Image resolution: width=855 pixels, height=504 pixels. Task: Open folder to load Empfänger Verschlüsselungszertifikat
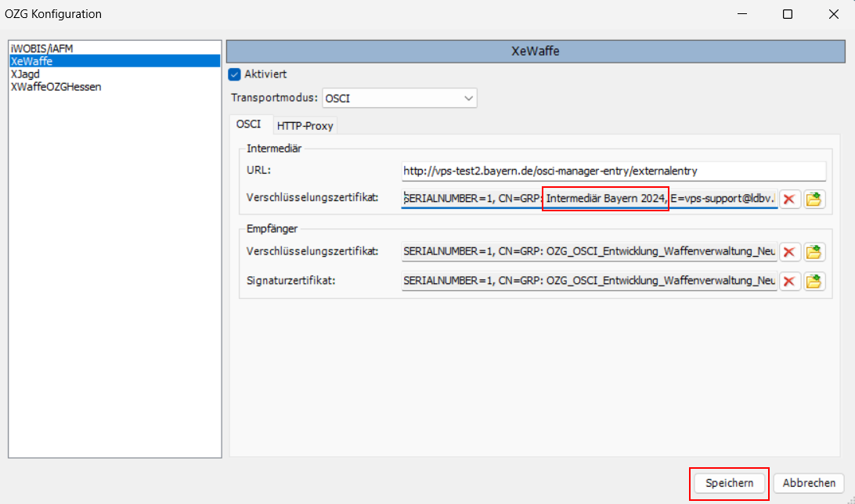(x=814, y=251)
